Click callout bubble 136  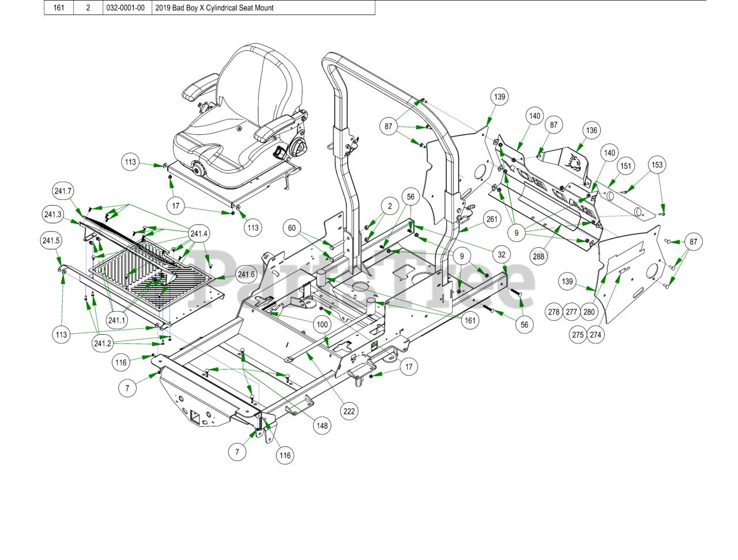click(x=592, y=130)
